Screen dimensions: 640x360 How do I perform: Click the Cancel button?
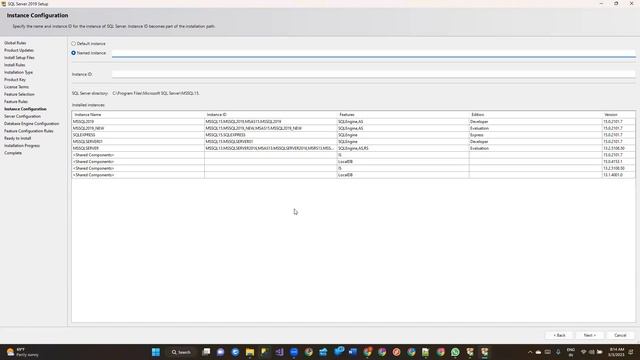(x=620, y=335)
